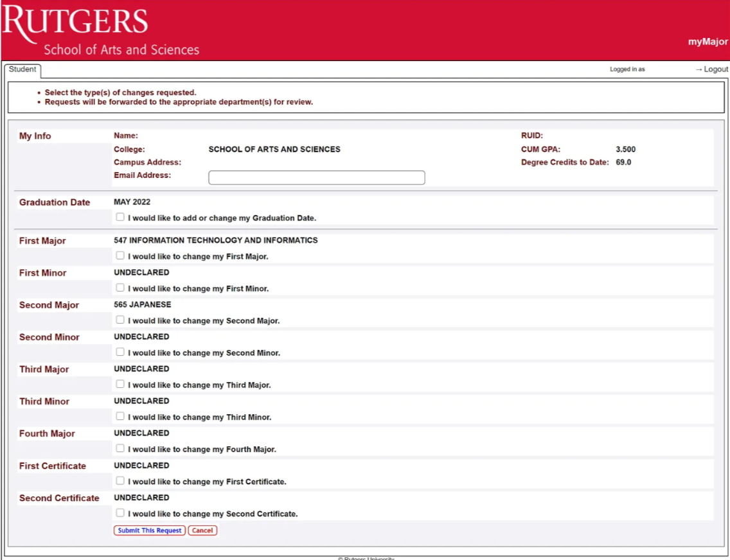730x560 pixels.
Task: Tick the change my Second Certificate checkbox
Action: (120, 513)
